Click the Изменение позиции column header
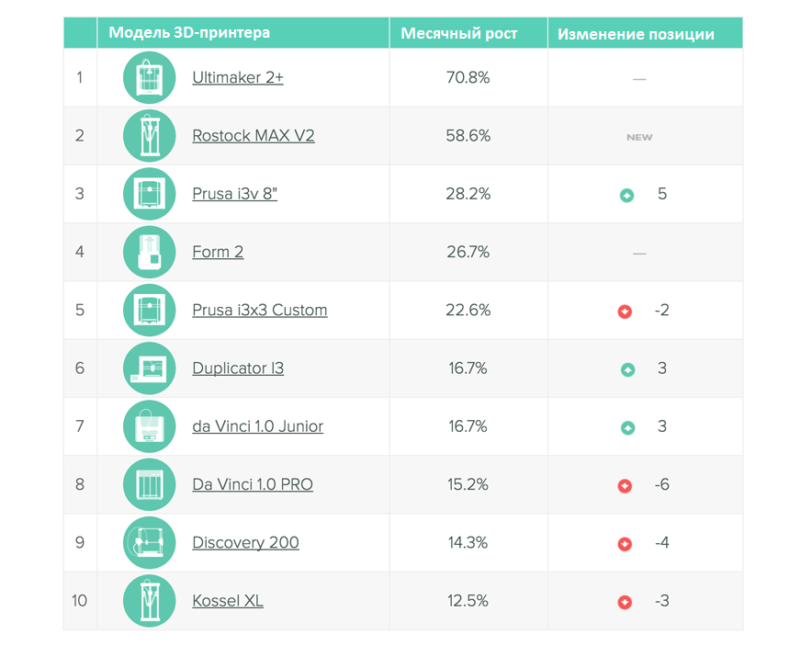Image resolution: width=812 pixels, height=646 pixels. [x=637, y=35]
